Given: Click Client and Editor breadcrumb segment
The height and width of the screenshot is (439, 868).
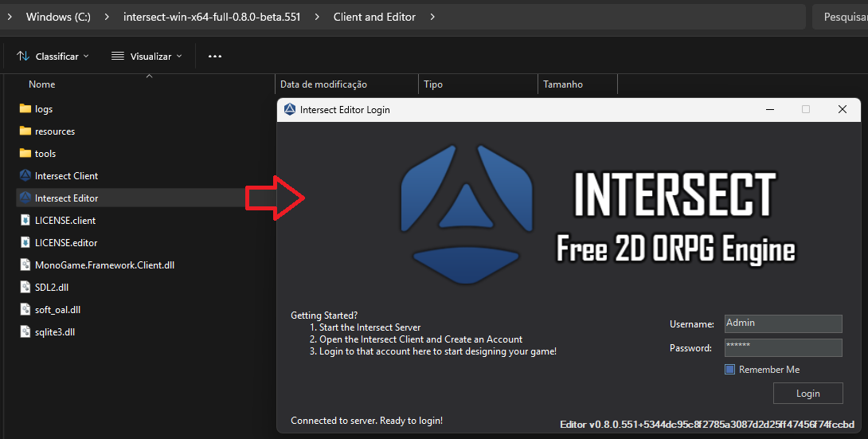Looking at the screenshot, I should 374,18.
